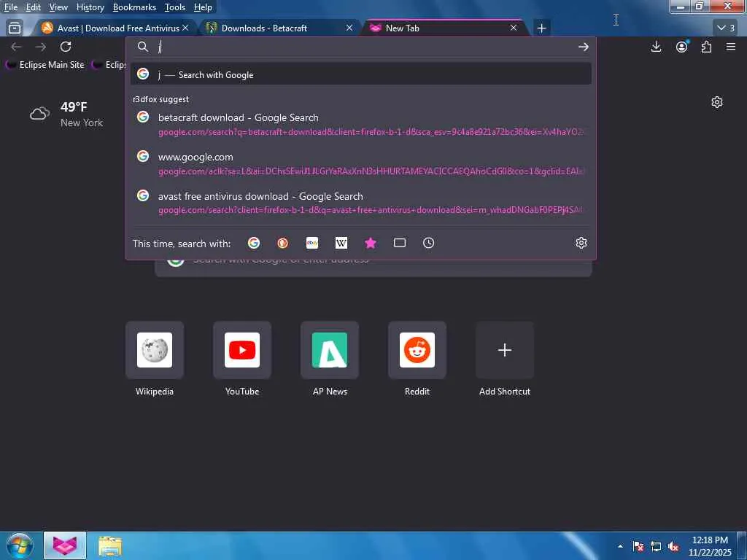The width and height of the screenshot is (747, 560).
Task: Open the Help menu
Action: tap(203, 7)
